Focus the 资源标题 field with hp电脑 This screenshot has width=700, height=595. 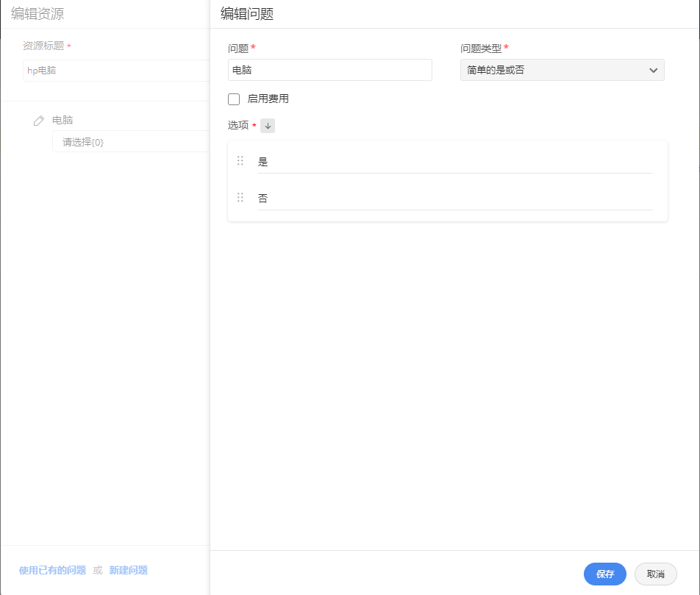pos(116,71)
